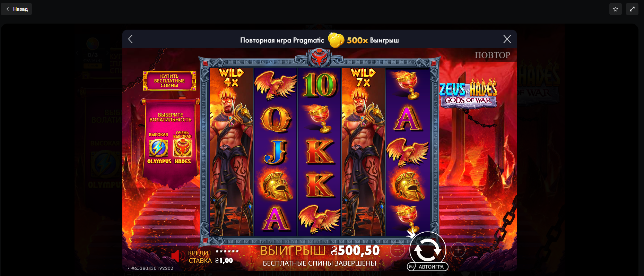Viewport: 644px width, 276px height.
Task: Increase the bet with plus button
Action: (458, 250)
